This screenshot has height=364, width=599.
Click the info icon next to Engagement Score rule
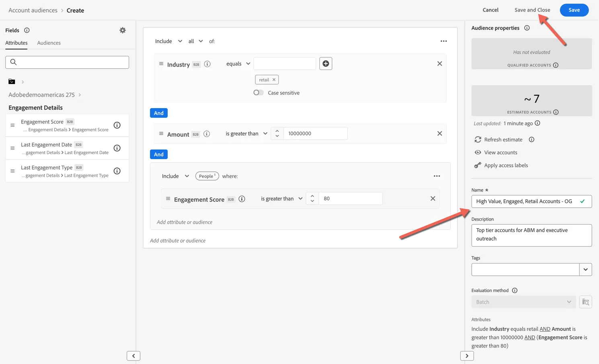point(242,199)
